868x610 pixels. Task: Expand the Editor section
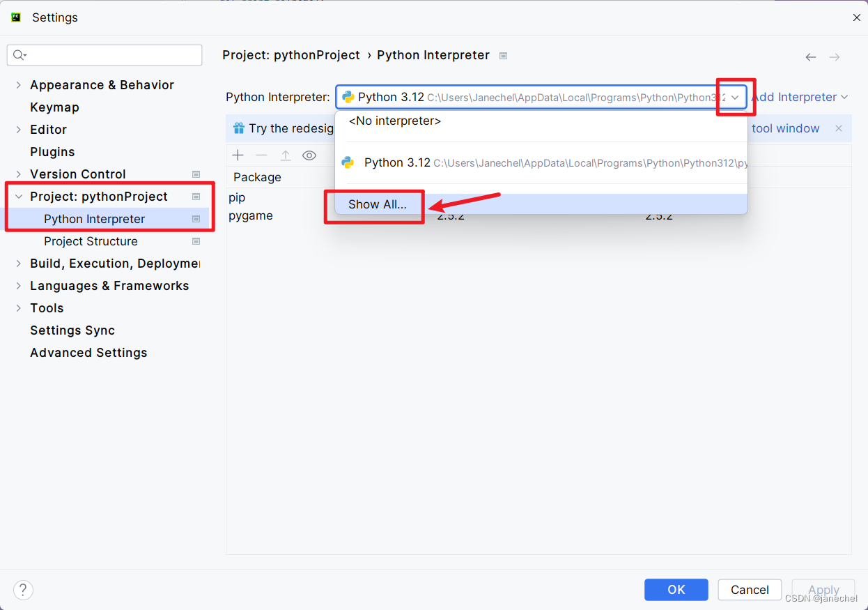click(x=19, y=130)
